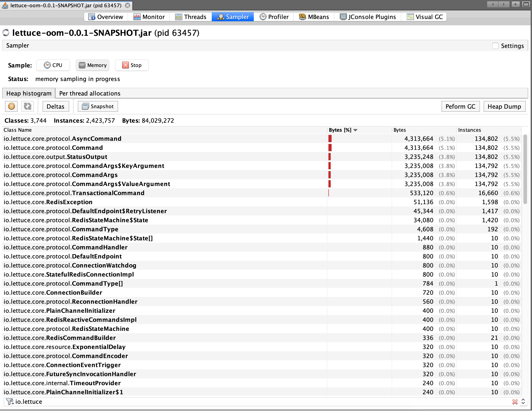Screen dimensions: 532x411
Task: Expand the filter options stepper arrows
Action: point(523,401)
